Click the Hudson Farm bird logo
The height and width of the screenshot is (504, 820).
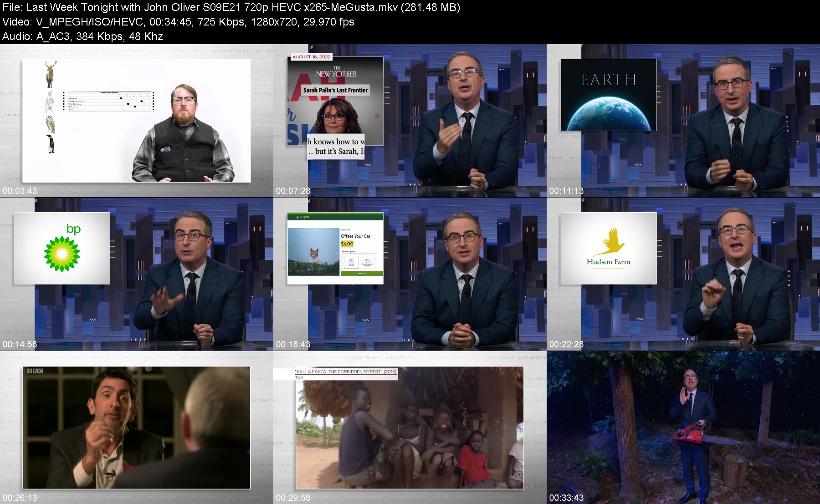tap(609, 242)
